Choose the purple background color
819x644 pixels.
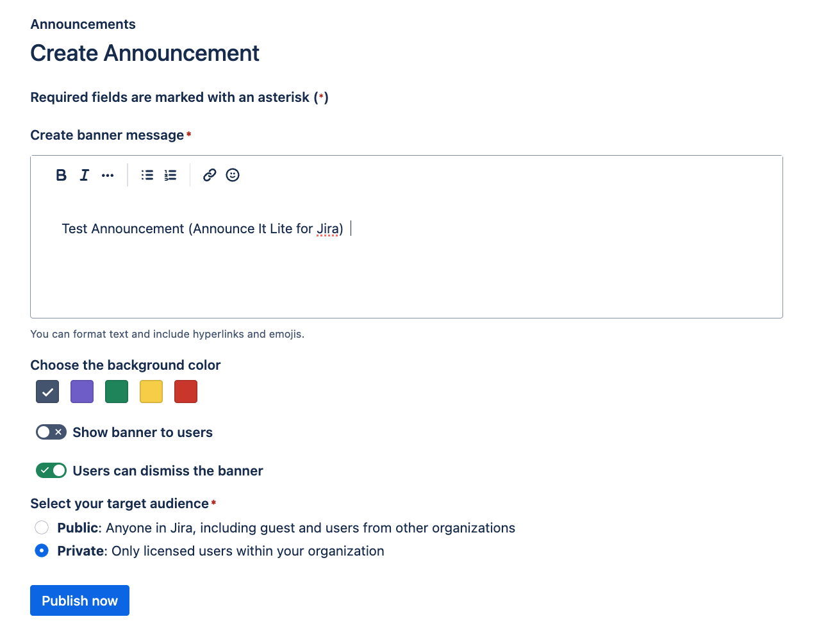(x=82, y=392)
